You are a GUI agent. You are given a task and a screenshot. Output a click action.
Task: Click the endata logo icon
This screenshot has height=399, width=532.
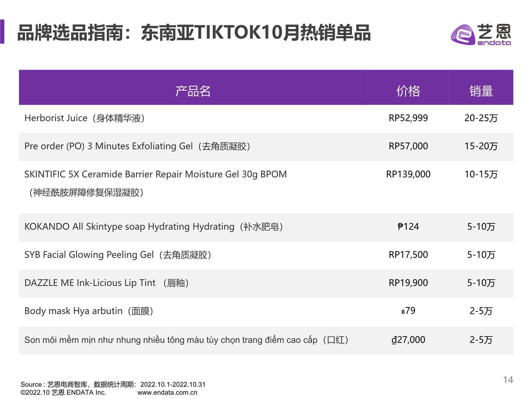[463, 35]
